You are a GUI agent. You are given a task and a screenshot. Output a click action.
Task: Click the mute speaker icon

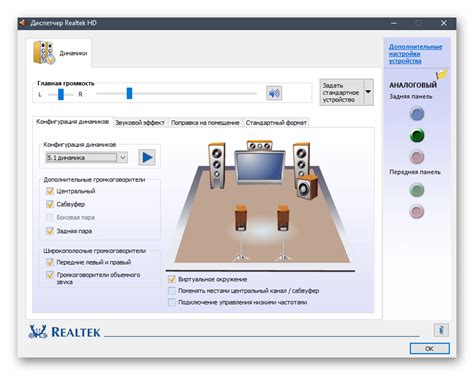tap(274, 93)
